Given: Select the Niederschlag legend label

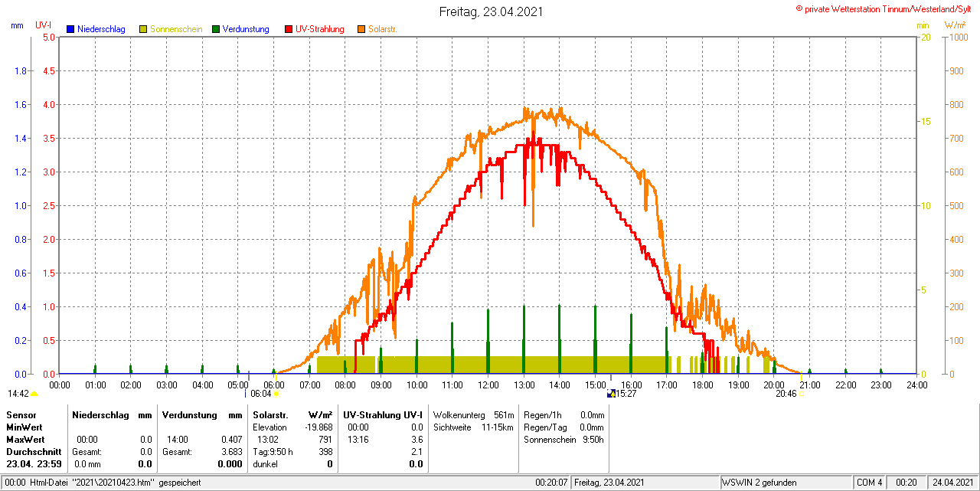Looking at the screenshot, I should (x=101, y=29).
